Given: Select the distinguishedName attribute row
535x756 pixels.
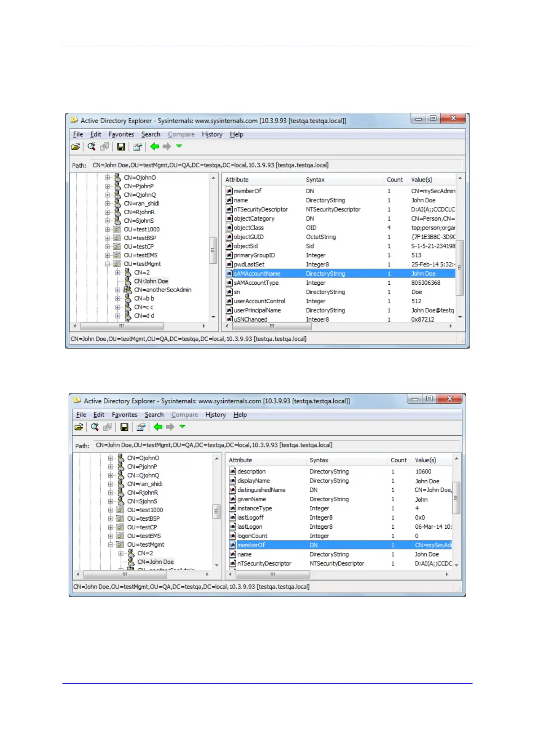Looking at the screenshot, I should [261, 490].
